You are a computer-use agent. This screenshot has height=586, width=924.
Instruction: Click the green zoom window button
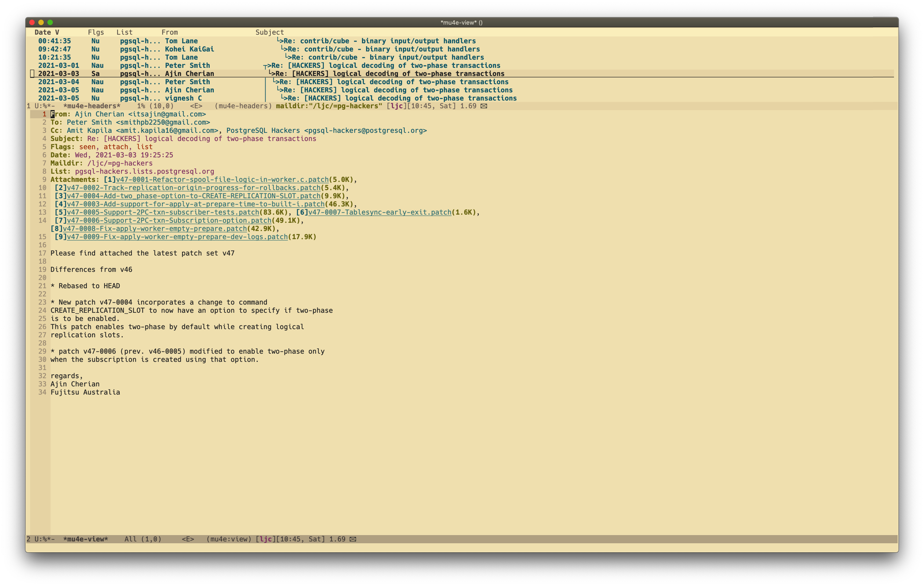click(x=50, y=22)
